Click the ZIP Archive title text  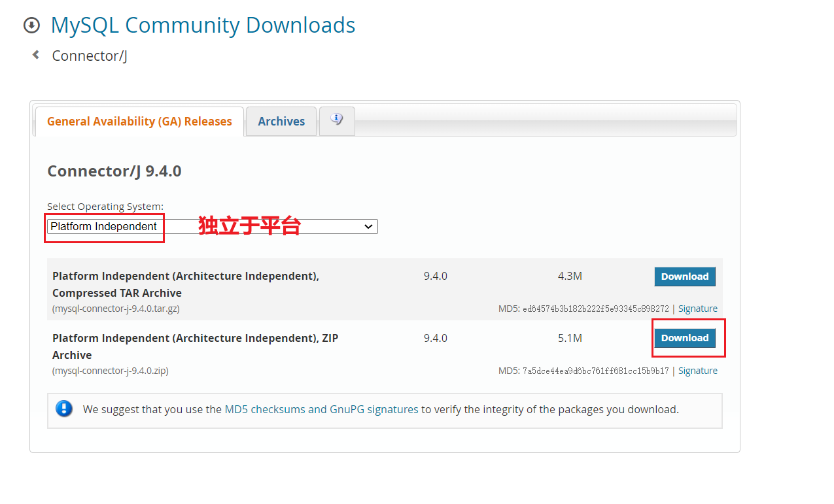(196, 346)
